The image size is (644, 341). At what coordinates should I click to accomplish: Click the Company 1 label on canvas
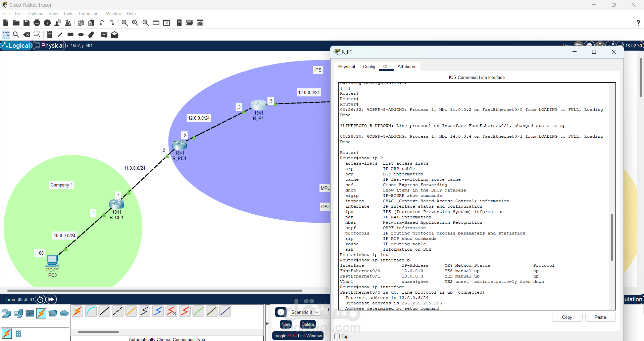(x=62, y=185)
